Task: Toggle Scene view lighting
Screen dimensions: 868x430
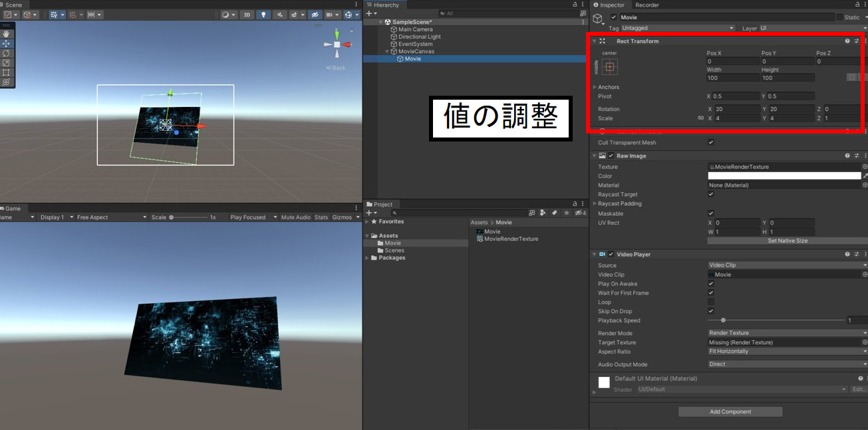Action: 263,15
